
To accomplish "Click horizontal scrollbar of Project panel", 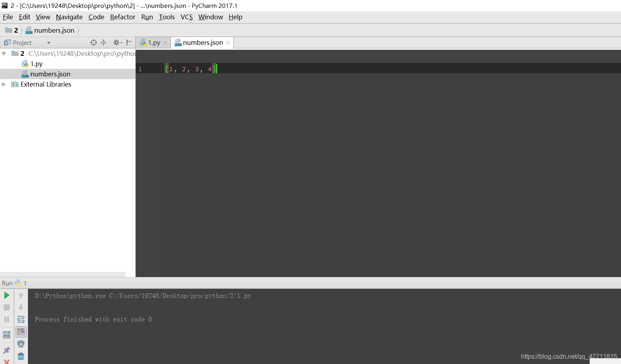I will [x=63, y=274].
